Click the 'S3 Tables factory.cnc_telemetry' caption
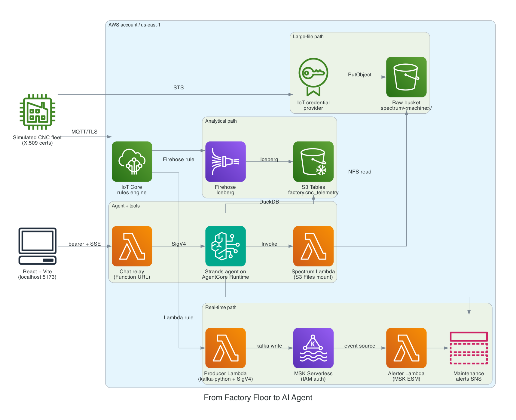516x420 pixels. coord(313,190)
